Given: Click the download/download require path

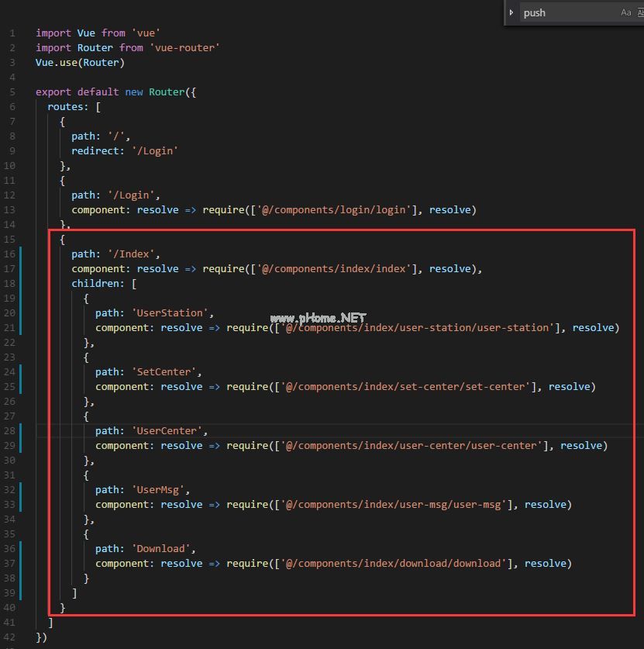Looking at the screenshot, I should 394,564.
